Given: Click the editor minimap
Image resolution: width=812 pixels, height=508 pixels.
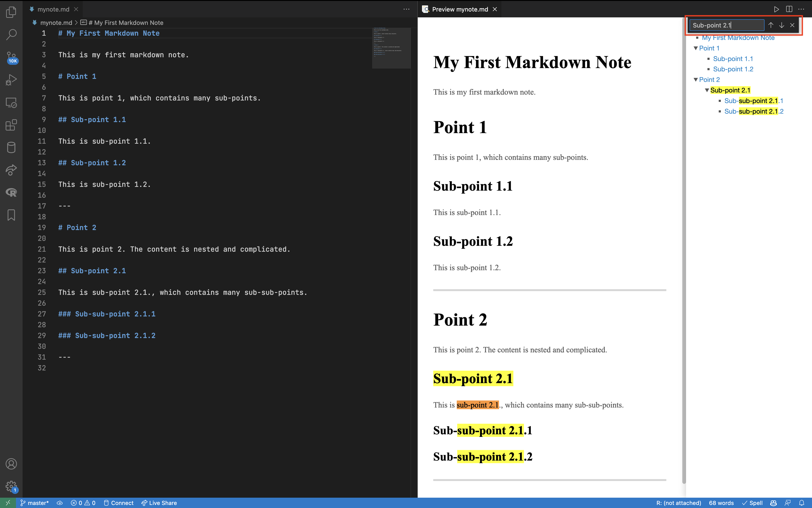Looking at the screenshot, I should (391, 48).
